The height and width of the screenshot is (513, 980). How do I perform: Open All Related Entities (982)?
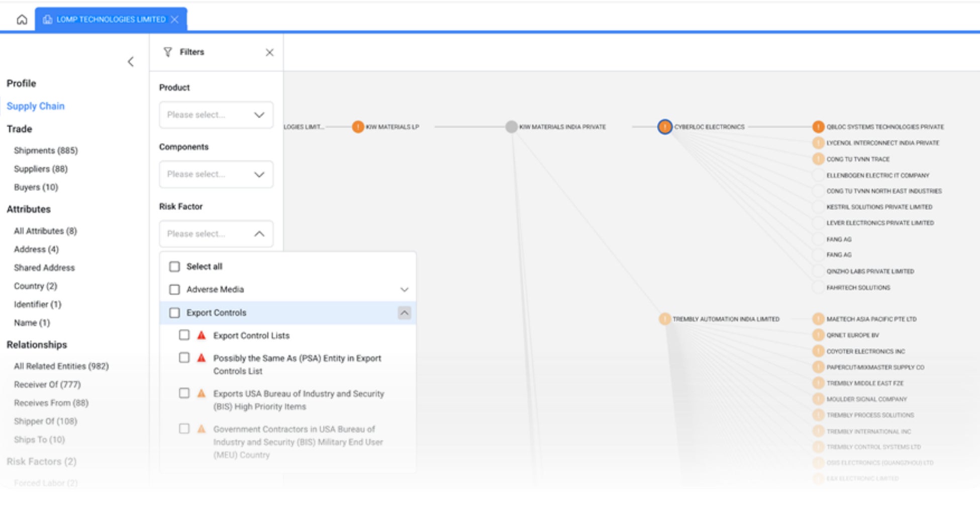tap(61, 366)
